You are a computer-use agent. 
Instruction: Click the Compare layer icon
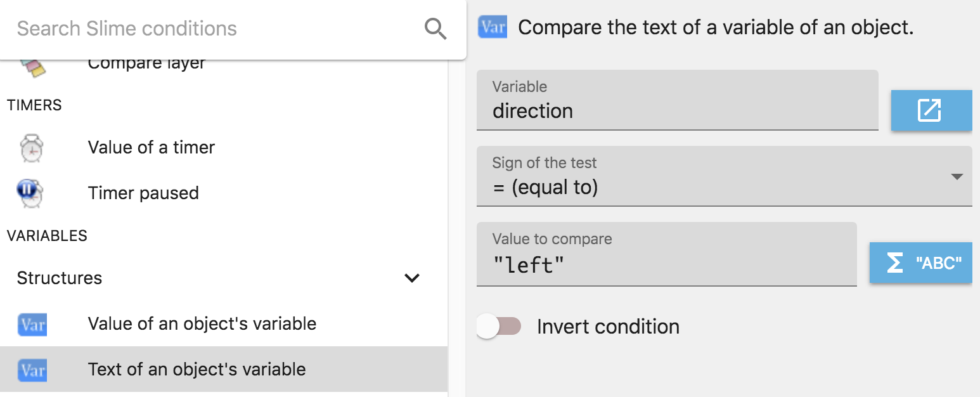pos(32,67)
